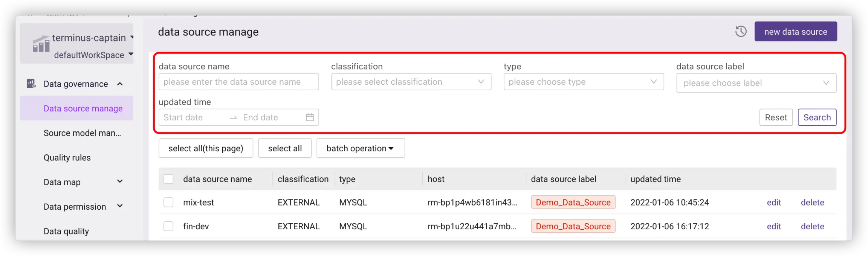Open the classification dropdown

(411, 82)
